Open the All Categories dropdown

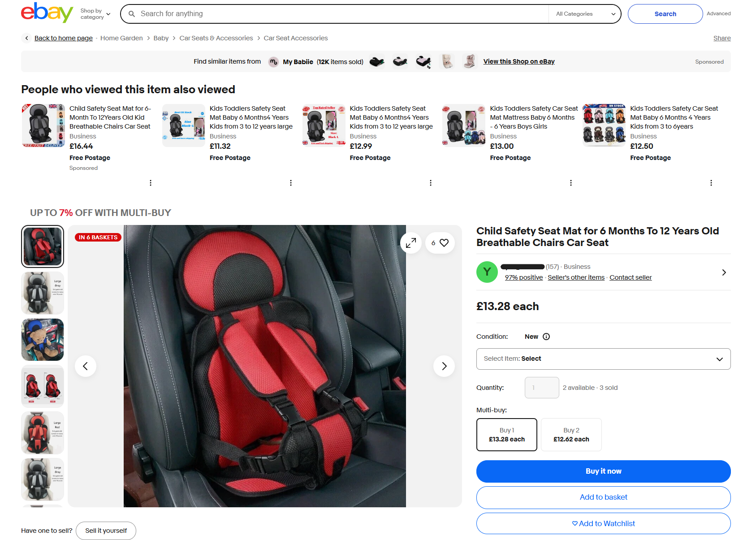click(585, 14)
